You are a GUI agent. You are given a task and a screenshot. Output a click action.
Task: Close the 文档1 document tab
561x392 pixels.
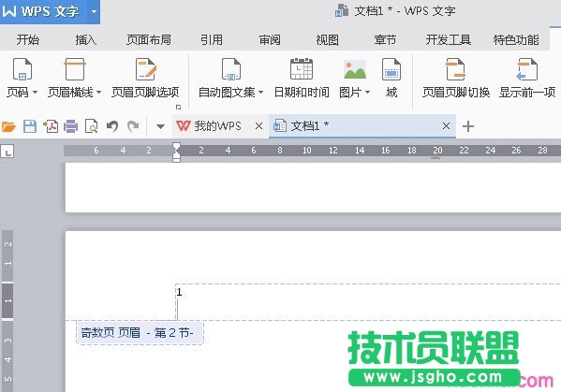(x=446, y=125)
